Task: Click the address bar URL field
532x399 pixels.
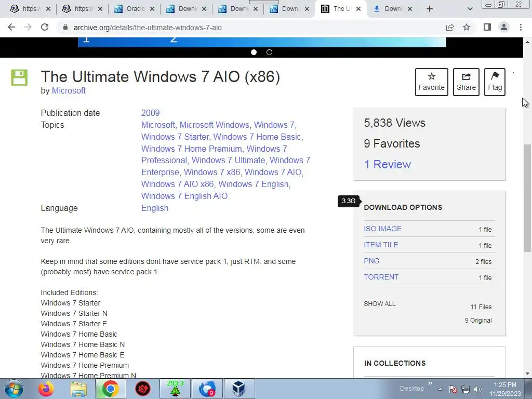Action: pyautogui.click(x=251, y=28)
